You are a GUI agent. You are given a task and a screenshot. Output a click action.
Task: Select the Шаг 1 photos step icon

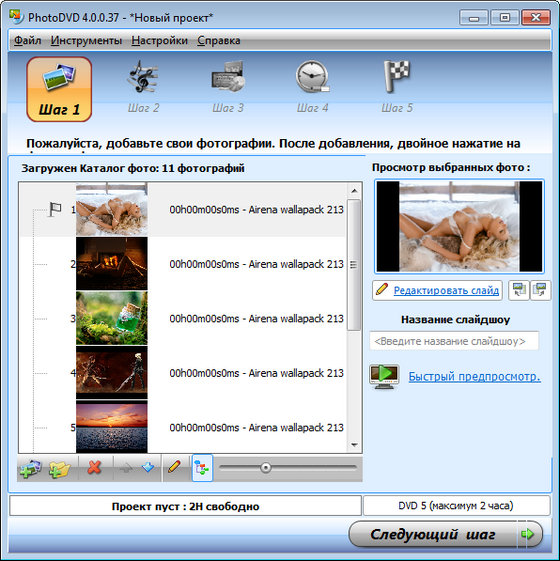[x=59, y=89]
